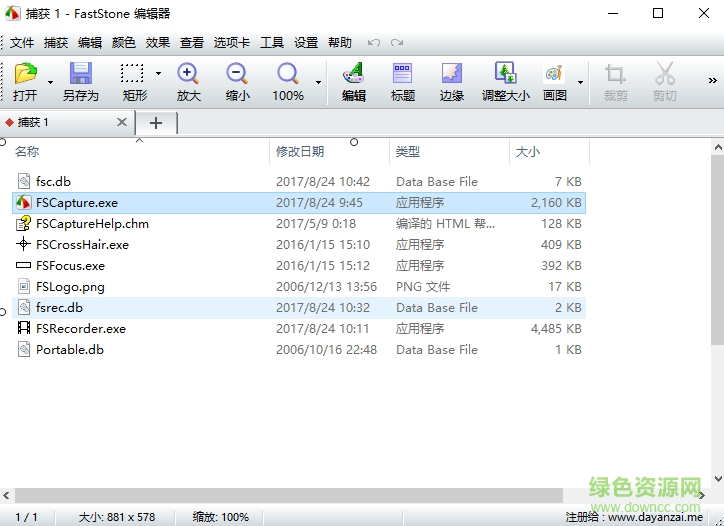Open the Edit (编辑) paint tool
Screen dimensions: 724x526
click(353, 75)
